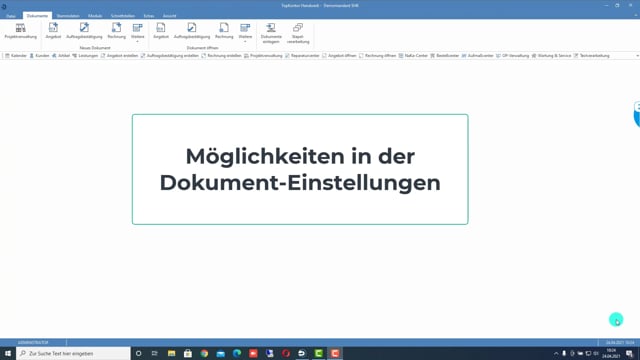This screenshot has width=640, height=360.
Task: Open Microsoft Store from taskbar
Action: point(188,353)
